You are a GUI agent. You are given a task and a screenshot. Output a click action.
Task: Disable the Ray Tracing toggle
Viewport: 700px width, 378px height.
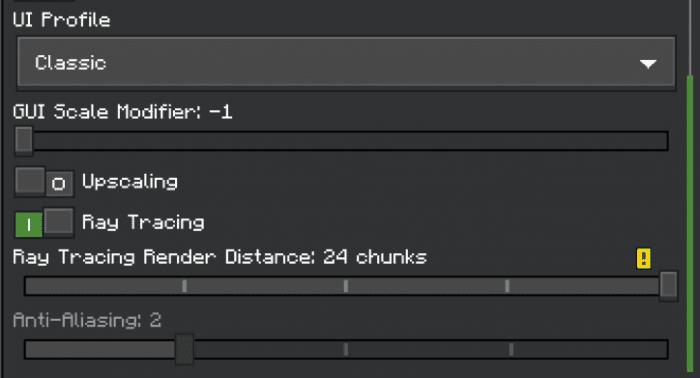pos(44,222)
